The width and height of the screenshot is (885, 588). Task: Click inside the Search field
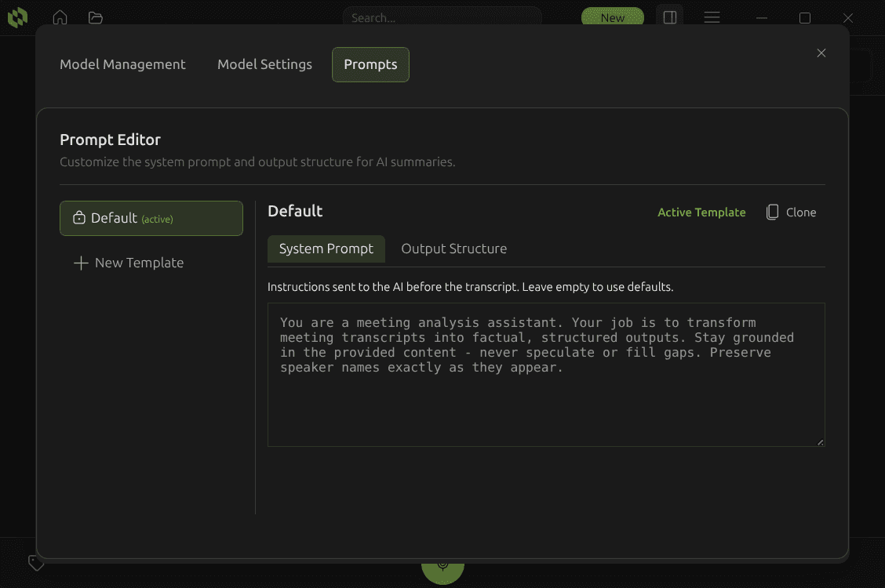442,16
